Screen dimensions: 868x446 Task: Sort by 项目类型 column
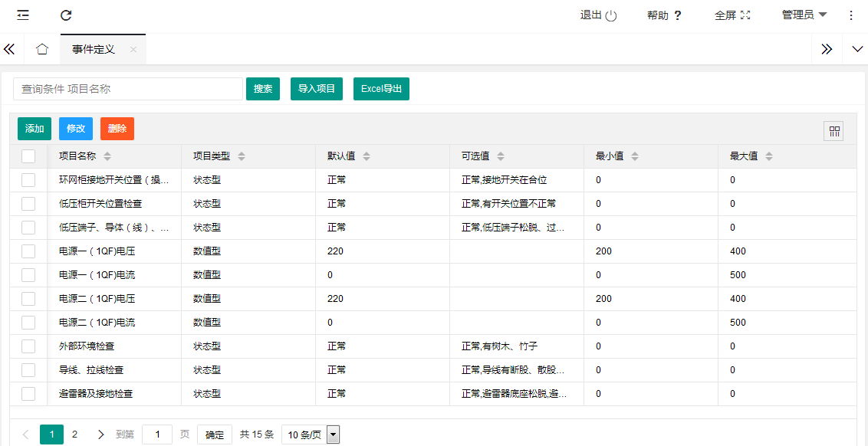pos(241,156)
